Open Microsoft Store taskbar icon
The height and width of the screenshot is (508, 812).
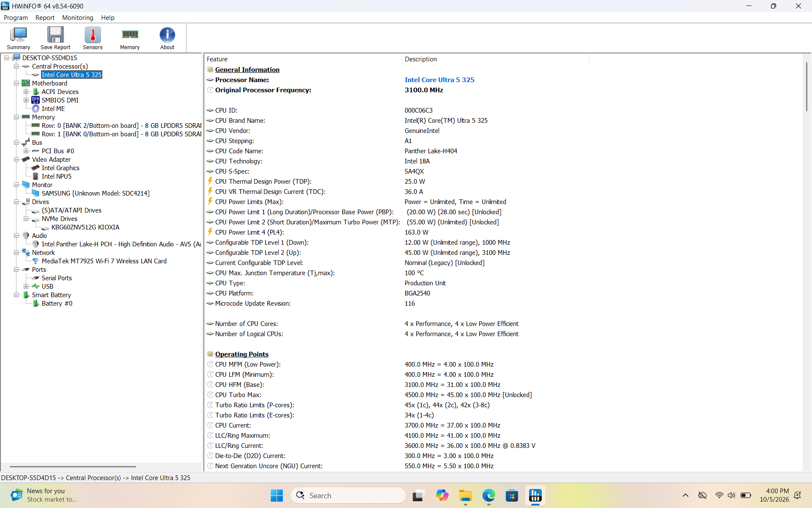coord(512,495)
